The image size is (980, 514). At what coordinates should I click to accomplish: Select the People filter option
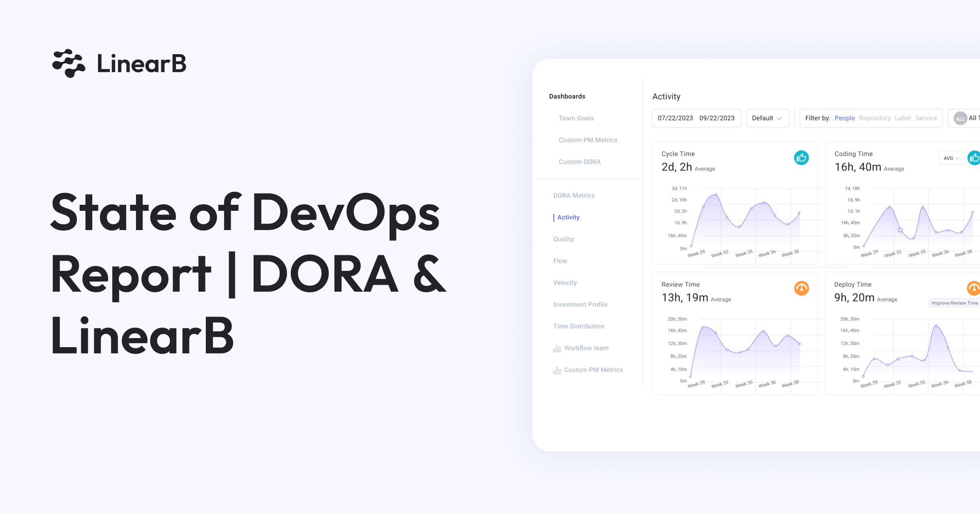click(844, 118)
